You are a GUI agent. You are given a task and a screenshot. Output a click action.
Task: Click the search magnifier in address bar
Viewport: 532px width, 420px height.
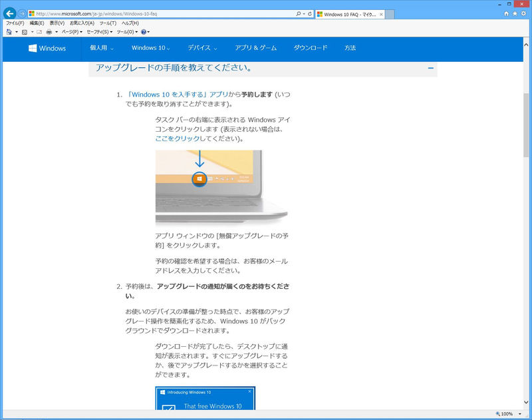click(x=298, y=14)
